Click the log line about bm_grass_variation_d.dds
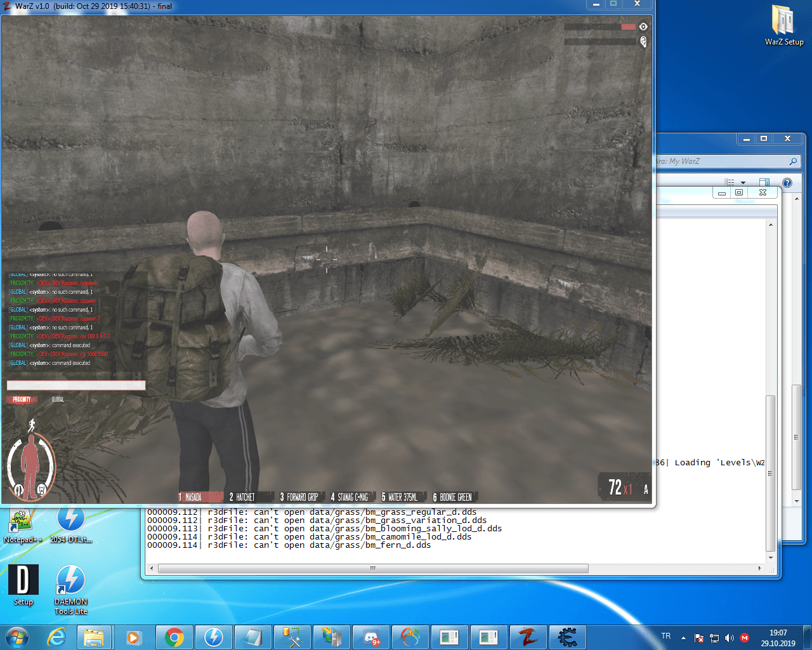Screen dimensions: 812x650 (317, 521)
